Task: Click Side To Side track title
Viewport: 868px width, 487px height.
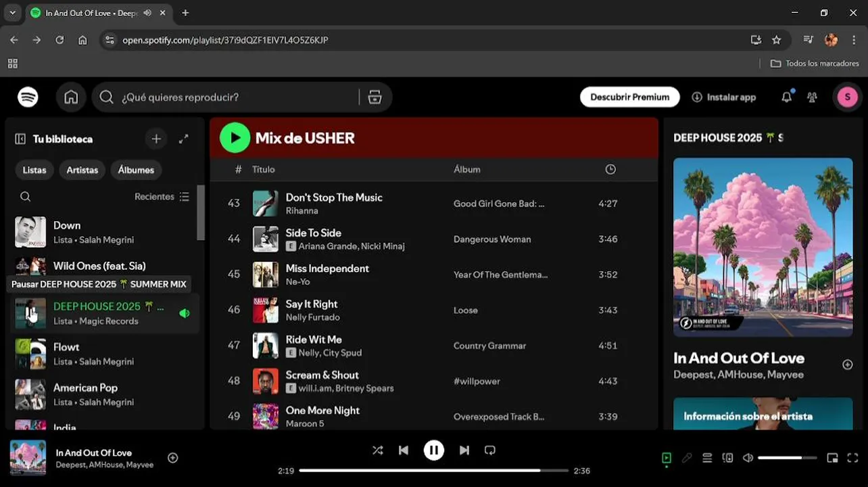Action: click(313, 233)
